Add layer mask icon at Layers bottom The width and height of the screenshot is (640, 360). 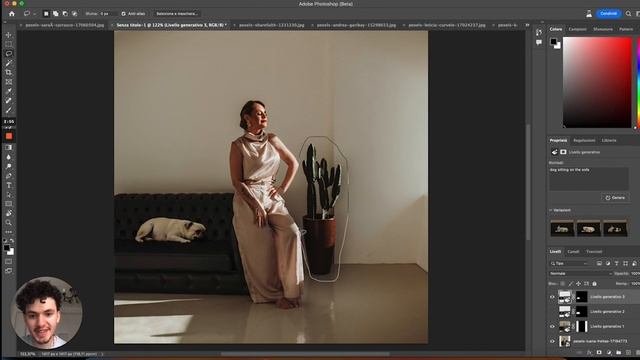[599, 352]
